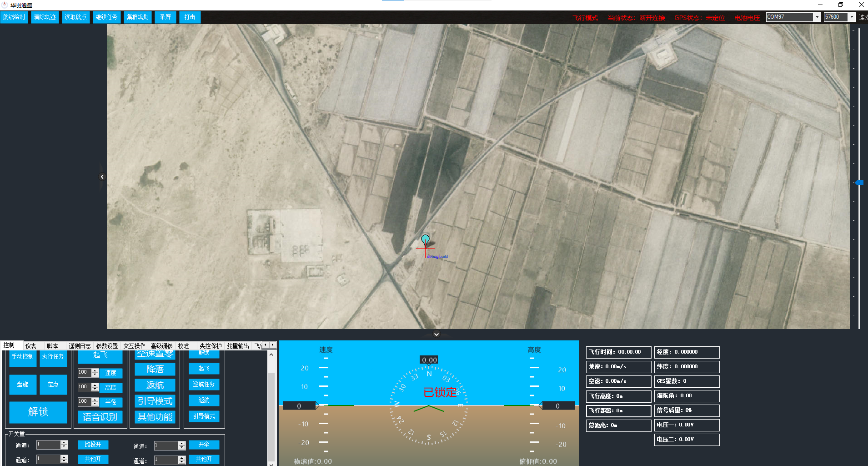The image size is (868, 466).
Task: Click the 清除轨迹 toolbar button
Action: click(45, 17)
